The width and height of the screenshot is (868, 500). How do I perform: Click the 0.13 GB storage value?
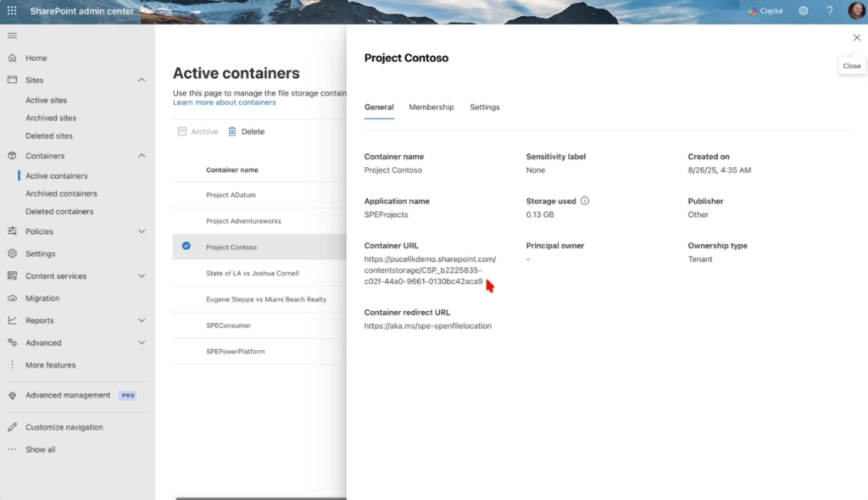pyautogui.click(x=540, y=214)
